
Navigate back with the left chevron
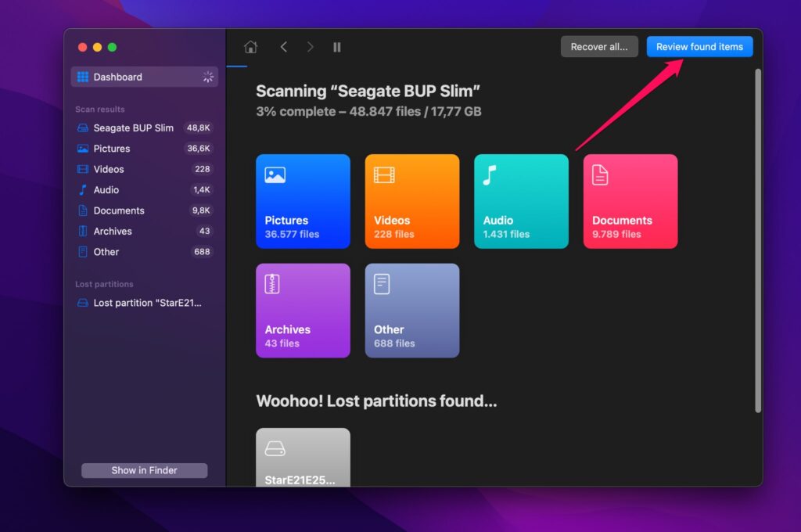(x=283, y=47)
